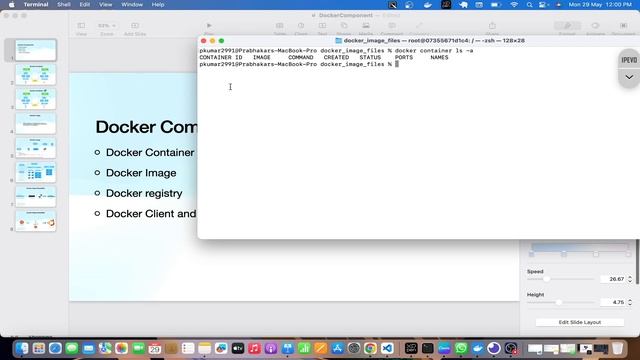Open Mail from the Dock
Screen dimensions: 640x360
[x=89, y=348]
